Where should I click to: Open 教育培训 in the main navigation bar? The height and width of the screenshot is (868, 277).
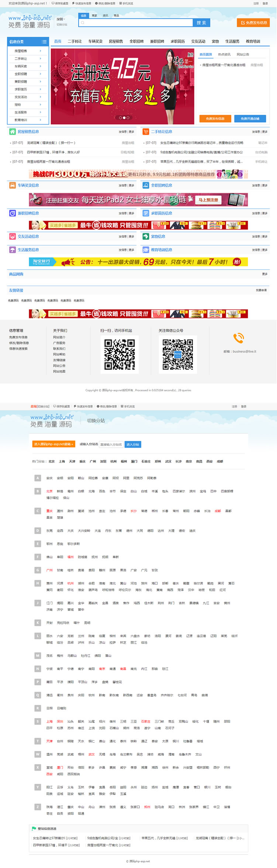[x=253, y=41]
